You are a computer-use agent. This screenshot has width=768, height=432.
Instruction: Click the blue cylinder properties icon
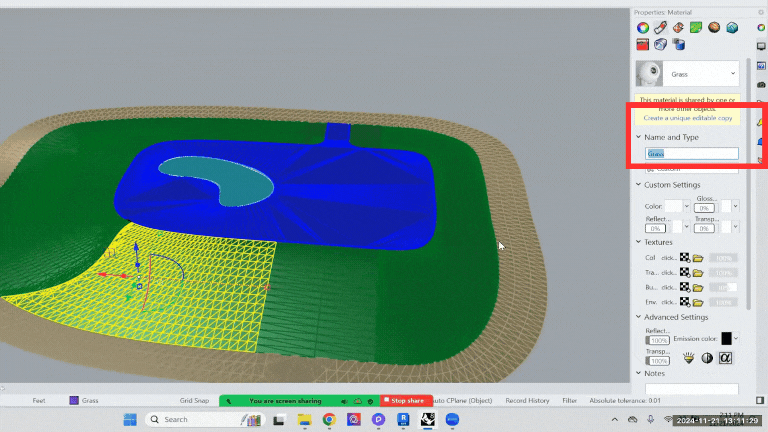click(x=678, y=45)
